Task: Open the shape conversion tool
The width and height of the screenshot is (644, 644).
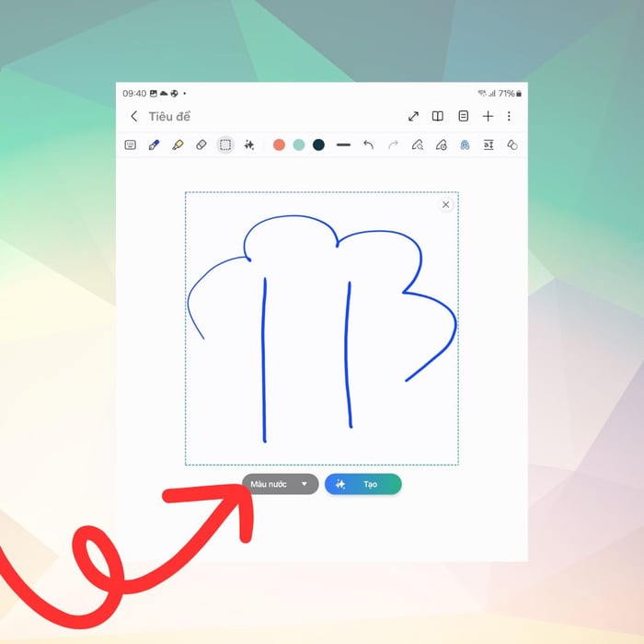Action: 512,144
